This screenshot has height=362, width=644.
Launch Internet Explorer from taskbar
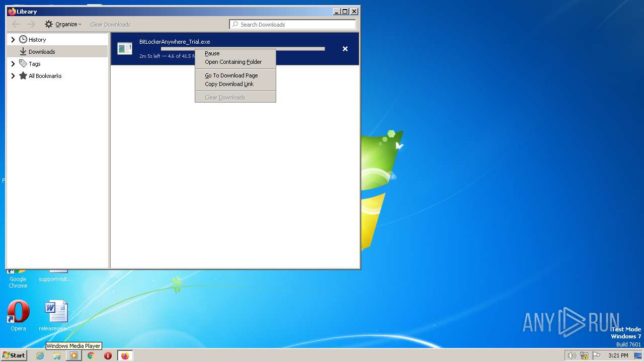pyautogui.click(x=40, y=355)
